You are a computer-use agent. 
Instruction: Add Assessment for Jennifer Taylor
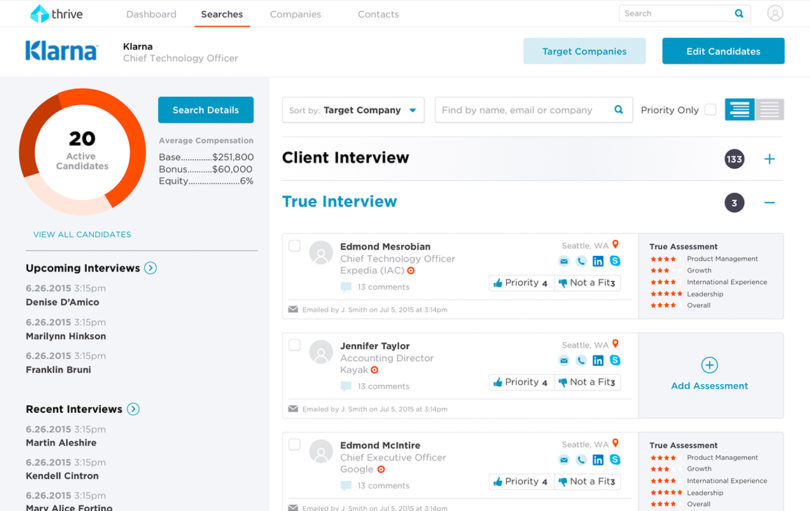709,374
